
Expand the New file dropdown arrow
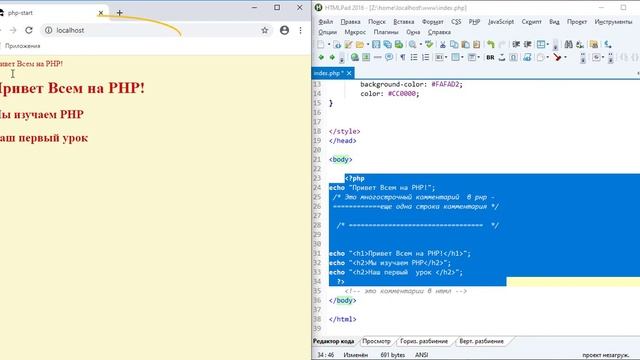[x=329, y=44]
